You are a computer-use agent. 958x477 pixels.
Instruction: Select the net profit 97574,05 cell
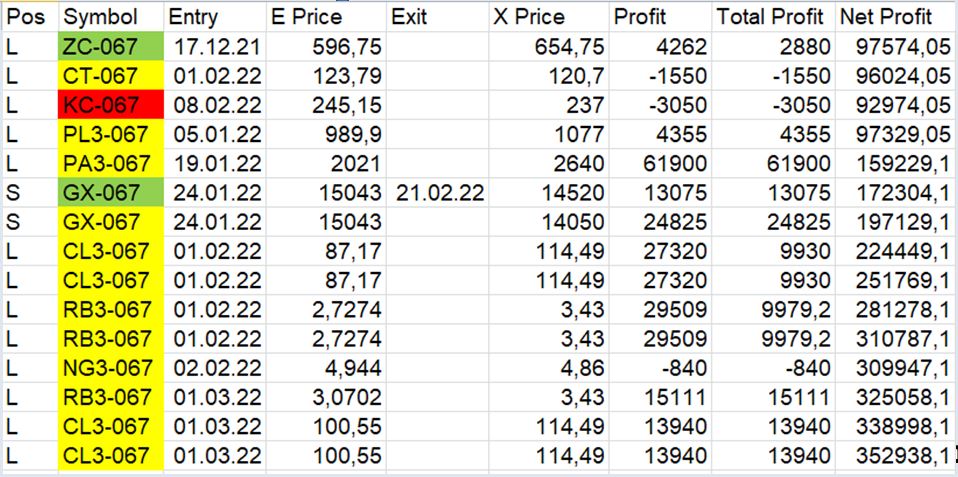(x=893, y=46)
